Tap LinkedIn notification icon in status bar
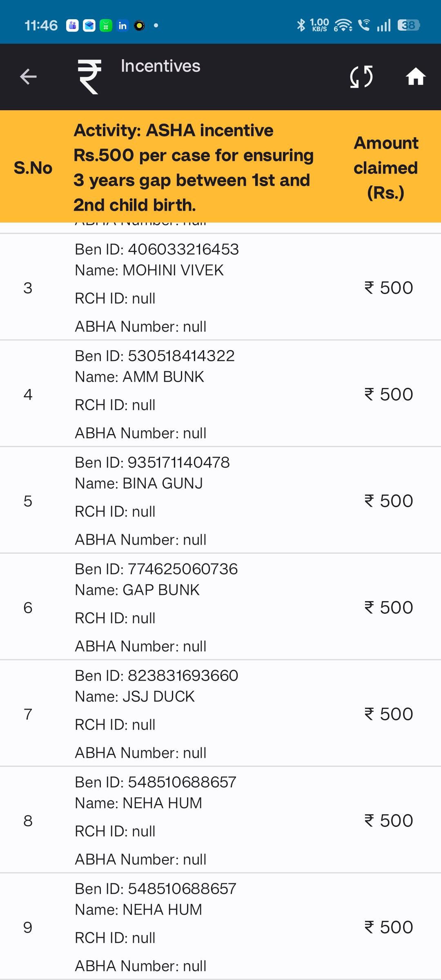The width and height of the screenshot is (441, 980). pos(122,26)
